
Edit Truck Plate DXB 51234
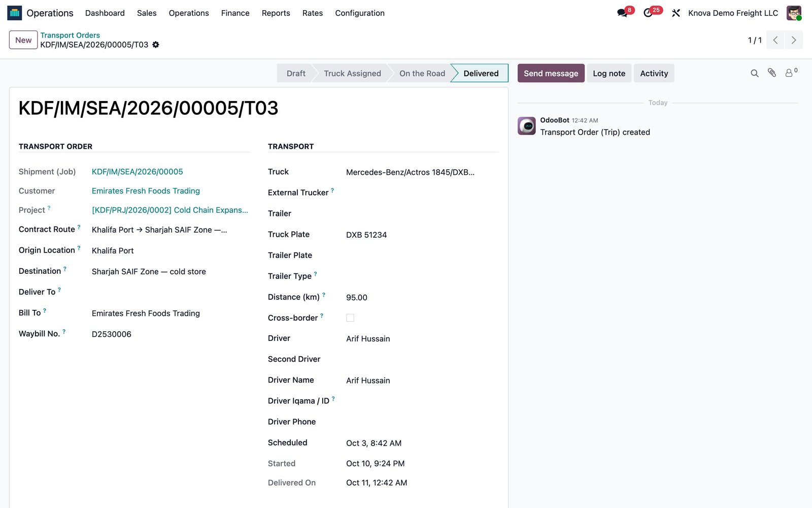pyautogui.click(x=422, y=235)
